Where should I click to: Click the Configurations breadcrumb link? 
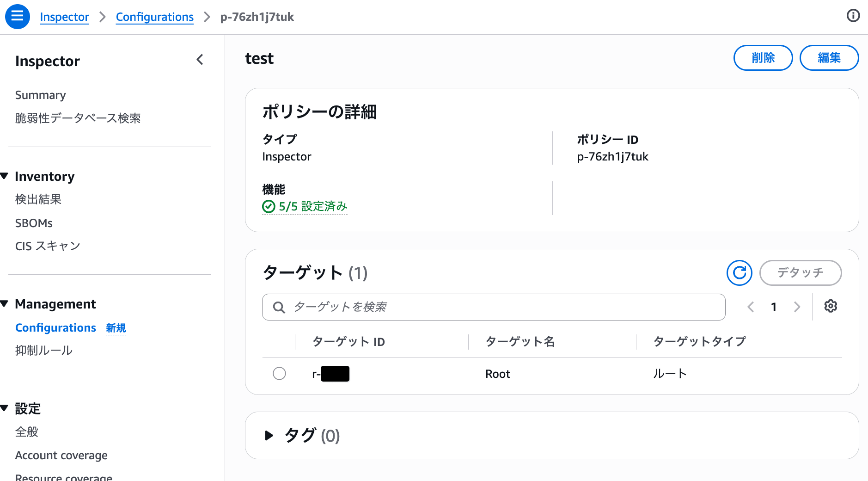point(155,17)
